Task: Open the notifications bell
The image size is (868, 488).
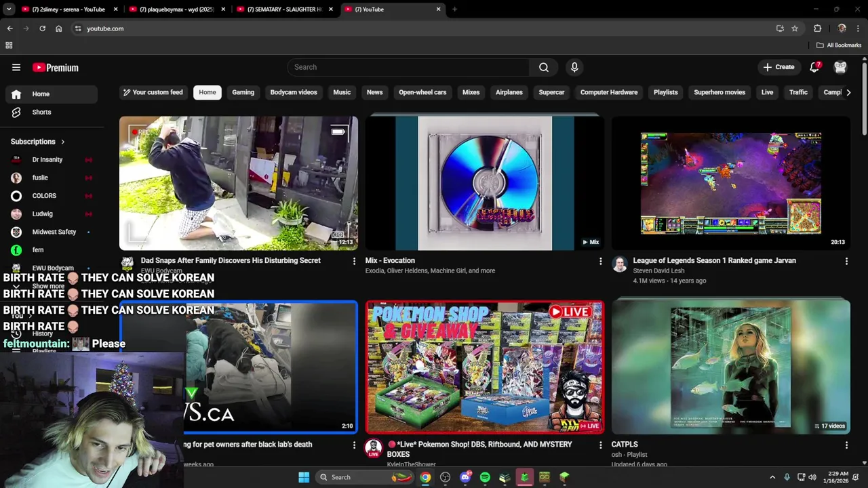Action: pos(814,67)
